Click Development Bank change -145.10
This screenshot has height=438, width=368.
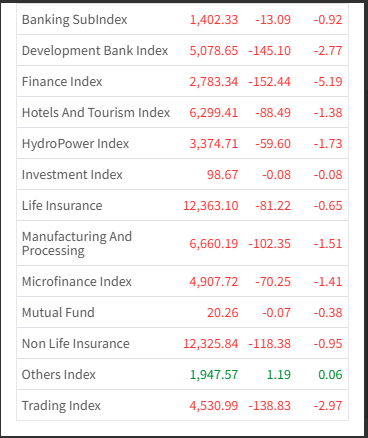pos(270,51)
